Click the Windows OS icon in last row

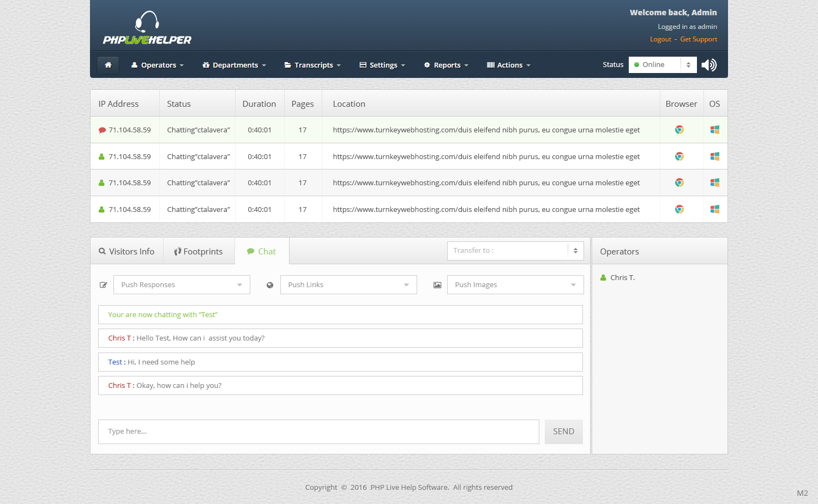click(714, 209)
